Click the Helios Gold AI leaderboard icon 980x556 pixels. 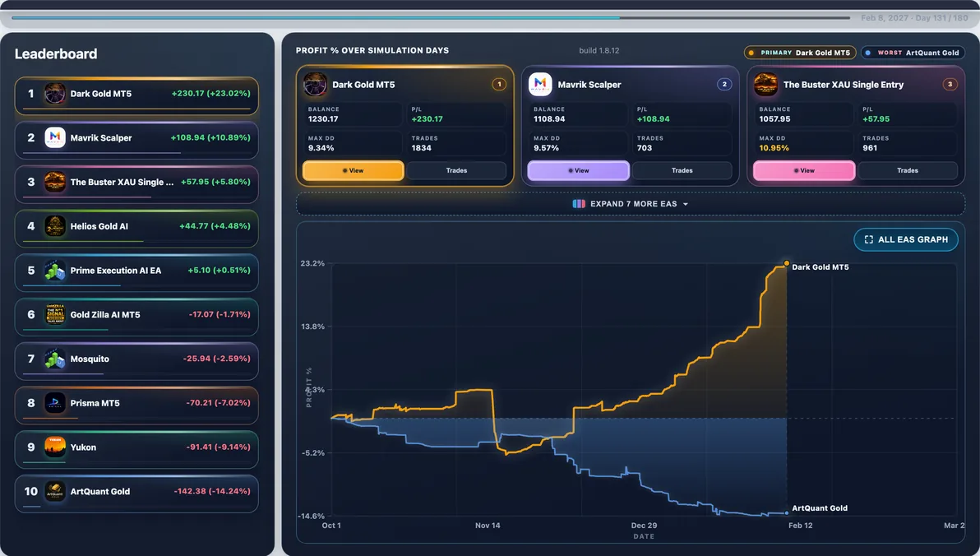(55, 226)
